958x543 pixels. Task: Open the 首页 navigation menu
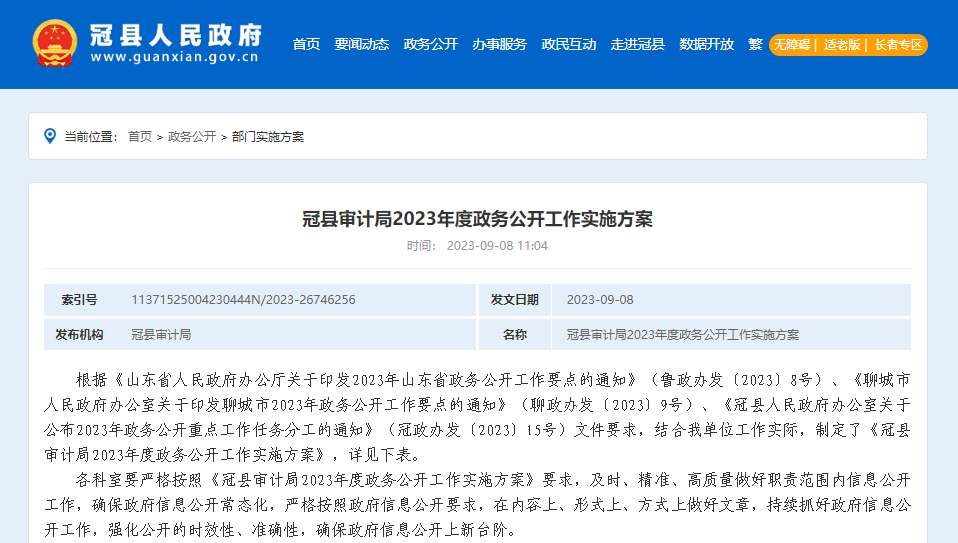pyautogui.click(x=306, y=45)
